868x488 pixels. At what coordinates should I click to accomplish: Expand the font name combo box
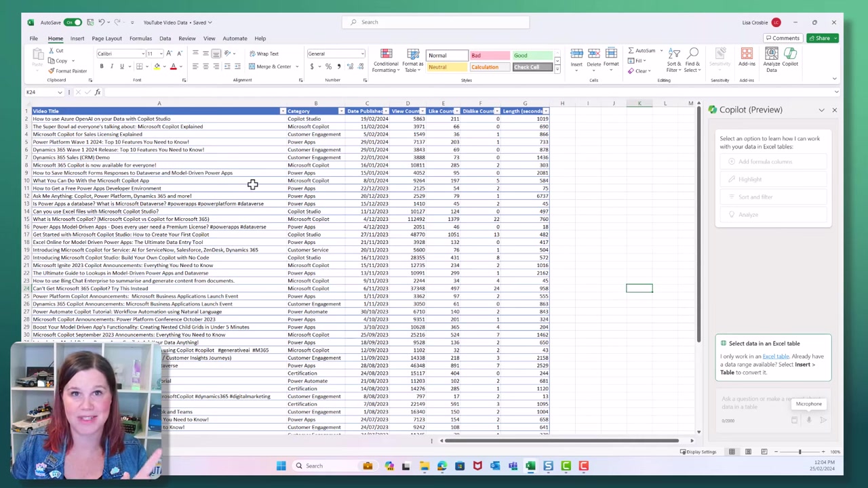pos(142,54)
